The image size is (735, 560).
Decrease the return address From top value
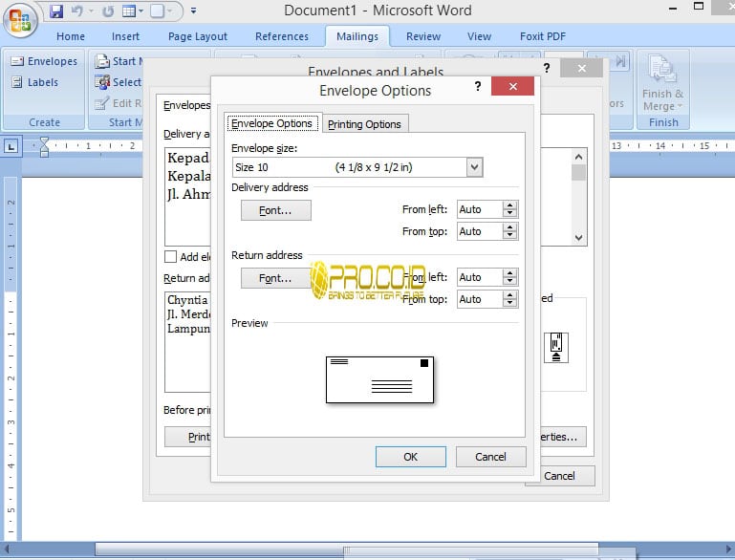[x=509, y=303]
